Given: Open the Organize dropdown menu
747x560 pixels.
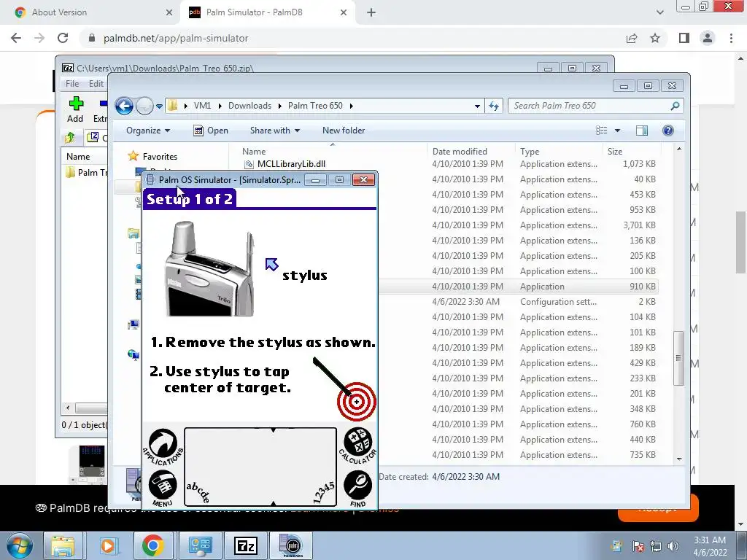Looking at the screenshot, I should click(x=147, y=131).
